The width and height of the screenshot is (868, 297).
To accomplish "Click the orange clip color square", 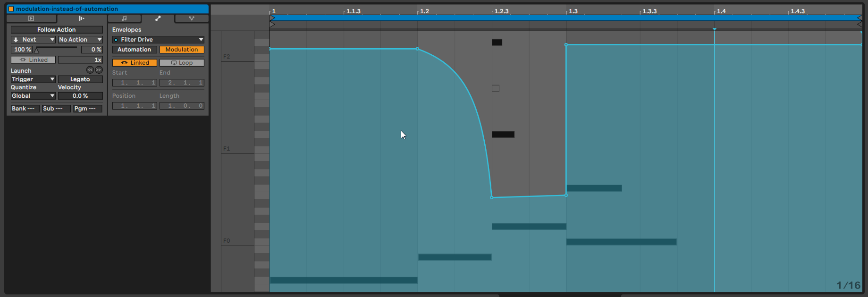I will point(11,9).
